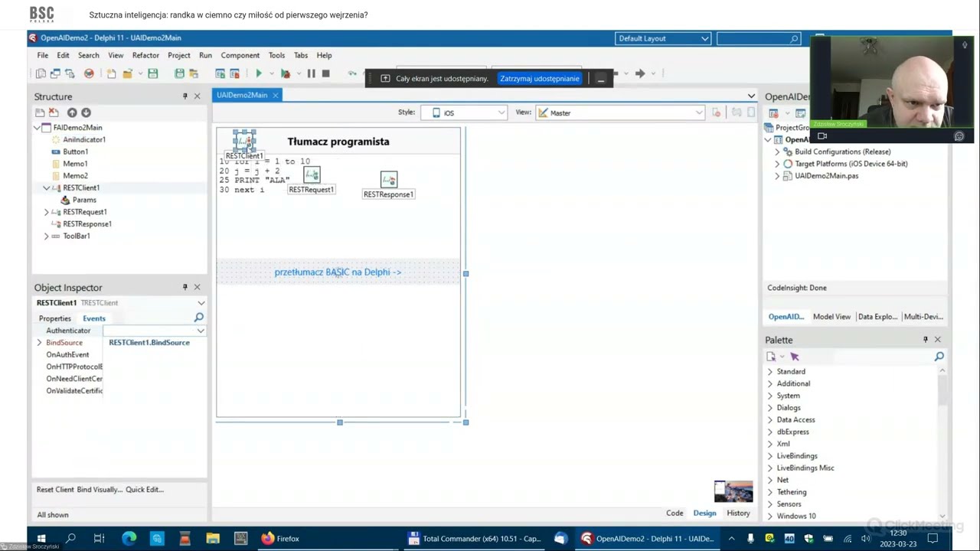Click the Palette search magnifier icon
Viewport: 980px width, 551px height.
tap(939, 357)
